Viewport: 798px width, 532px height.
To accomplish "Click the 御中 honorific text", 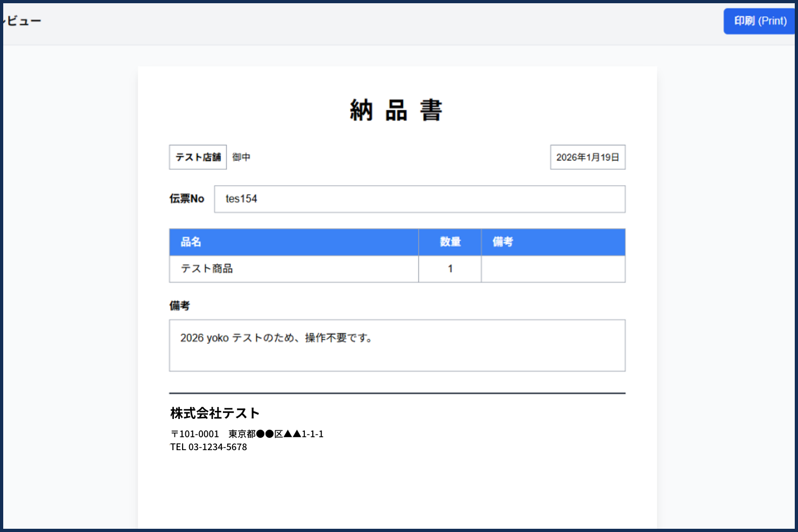I will pyautogui.click(x=241, y=157).
